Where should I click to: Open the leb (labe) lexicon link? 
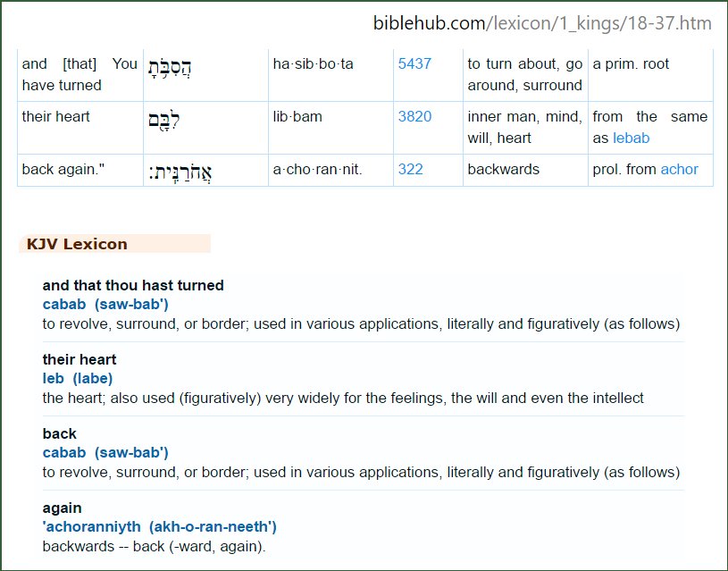[78, 379]
